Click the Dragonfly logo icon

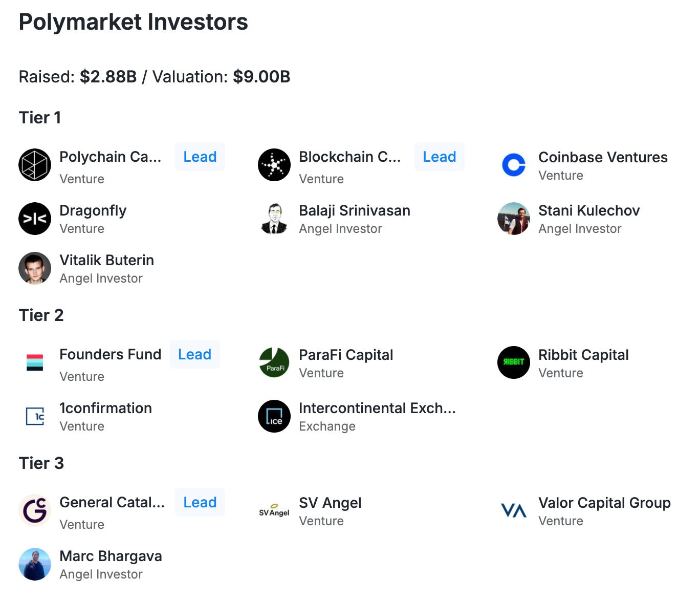(x=35, y=219)
